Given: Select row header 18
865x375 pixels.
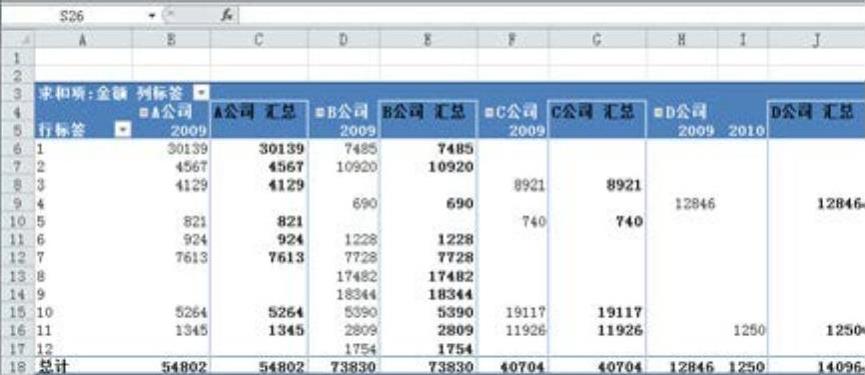Looking at the screenshot, I should [x=18, y=367].
